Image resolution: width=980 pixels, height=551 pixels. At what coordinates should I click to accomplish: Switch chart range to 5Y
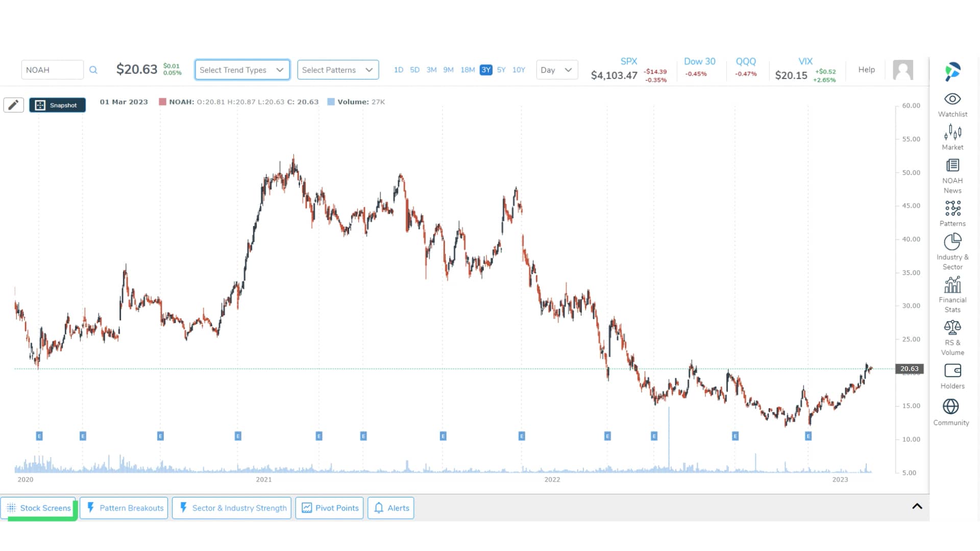tap(502, 70)
